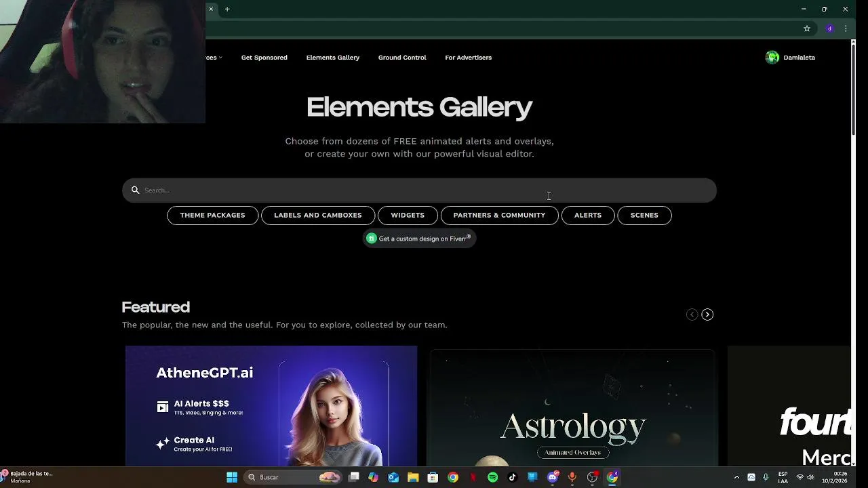Screen dimensions: 868x488
Task: Bookmark this page with the star icon
Action: pos(807,28)
